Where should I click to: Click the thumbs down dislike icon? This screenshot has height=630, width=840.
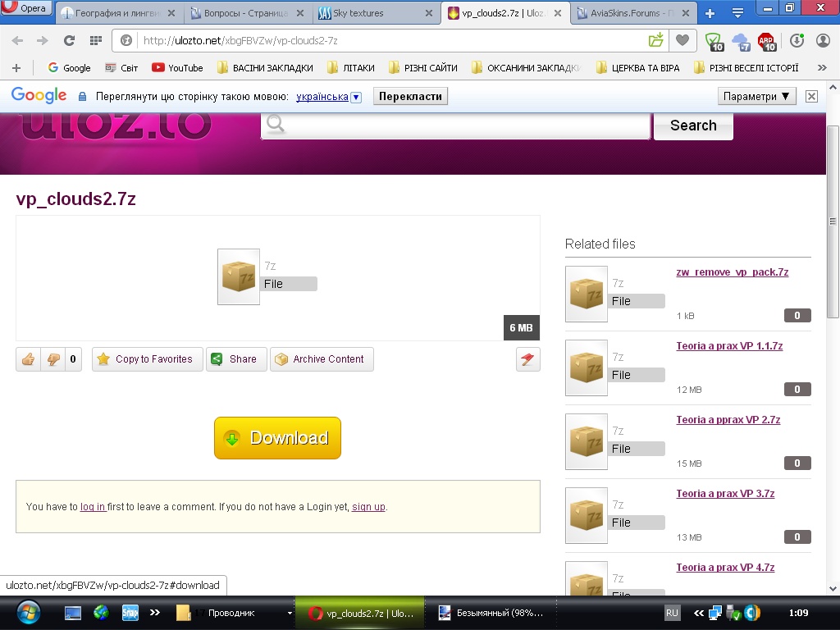[53, 359]
